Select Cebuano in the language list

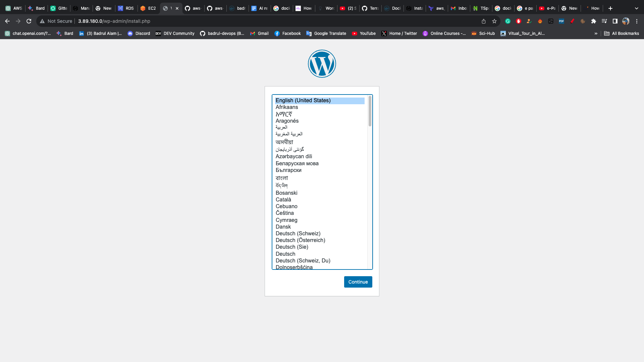coord(320,206)
